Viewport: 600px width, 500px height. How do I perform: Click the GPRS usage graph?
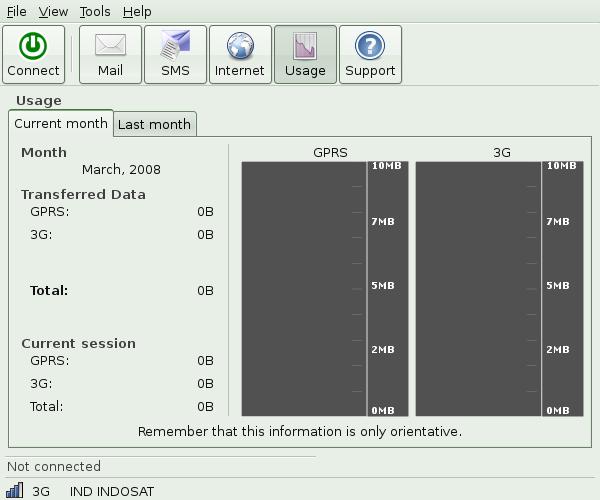(303, 288)
